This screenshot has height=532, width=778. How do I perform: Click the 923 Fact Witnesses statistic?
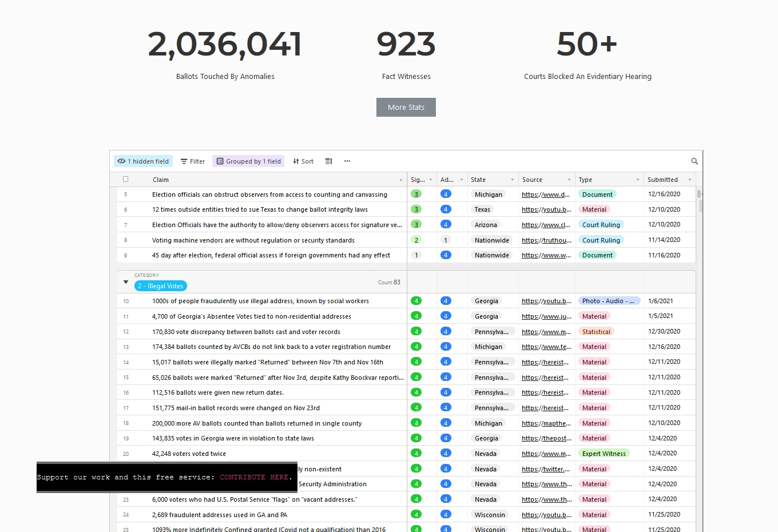406,45
